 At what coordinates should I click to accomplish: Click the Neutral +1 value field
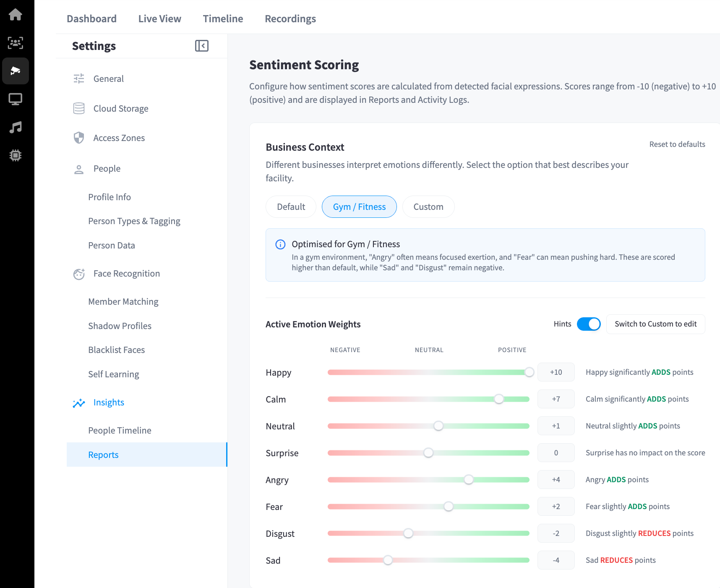tap(556, 426)
